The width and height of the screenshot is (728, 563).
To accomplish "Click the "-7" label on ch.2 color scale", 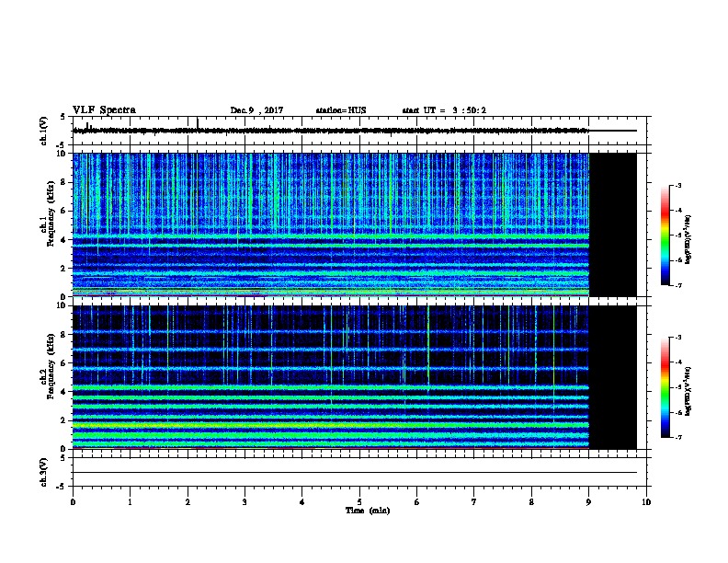I will 677,437.
